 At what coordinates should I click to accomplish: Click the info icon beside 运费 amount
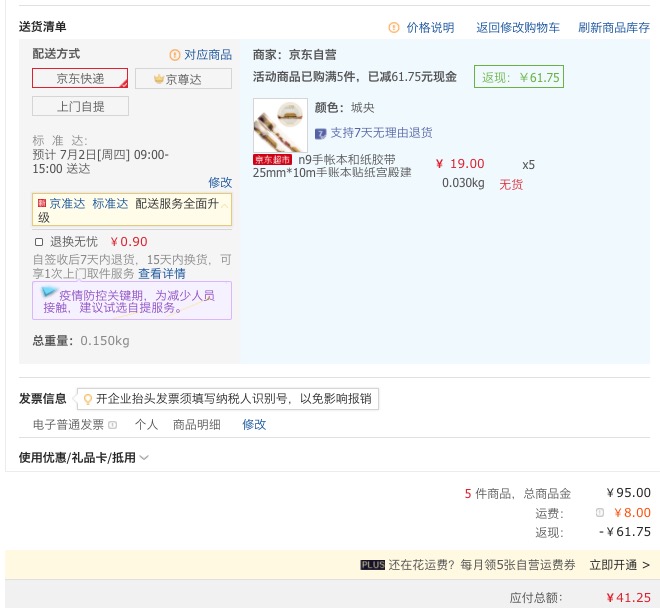click(600, 512)
